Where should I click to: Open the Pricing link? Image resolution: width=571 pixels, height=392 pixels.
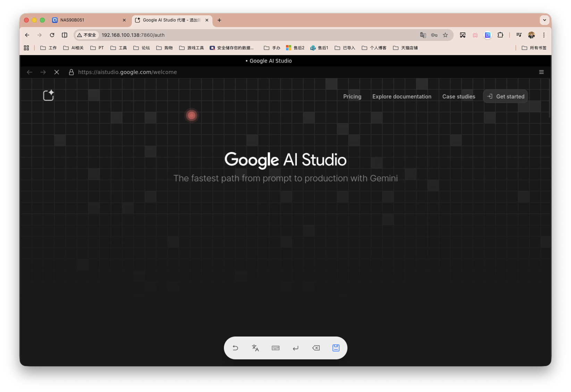[352, 96]
